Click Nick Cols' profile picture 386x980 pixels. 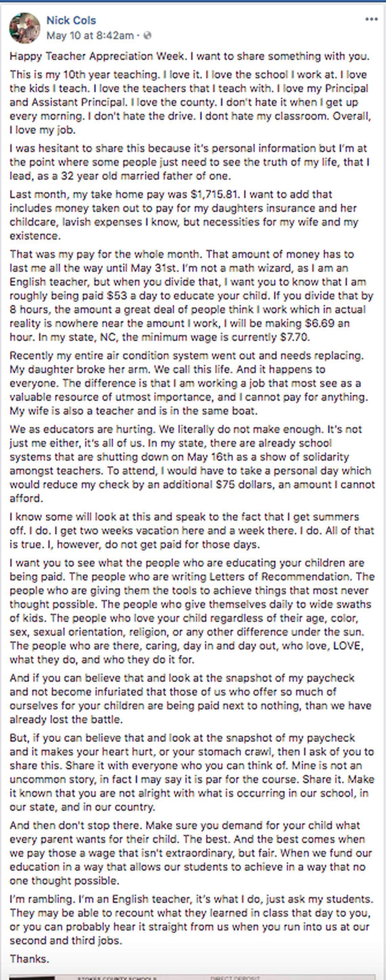click(25, 28)
